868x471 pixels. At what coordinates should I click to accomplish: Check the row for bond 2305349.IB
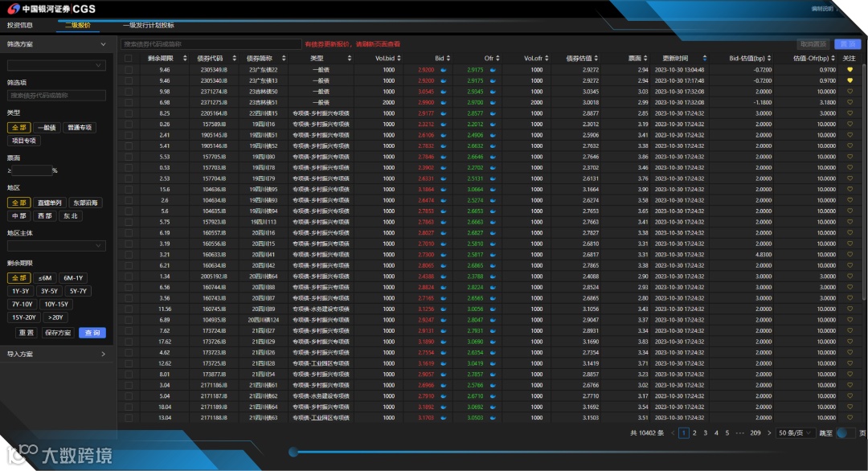pos(129,70)
